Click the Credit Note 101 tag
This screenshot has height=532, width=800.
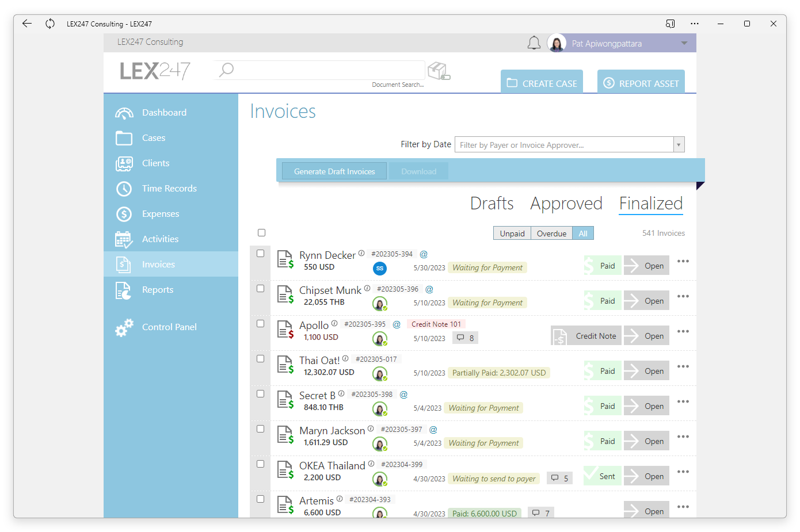pyautogui.click(x=436, y=324)
